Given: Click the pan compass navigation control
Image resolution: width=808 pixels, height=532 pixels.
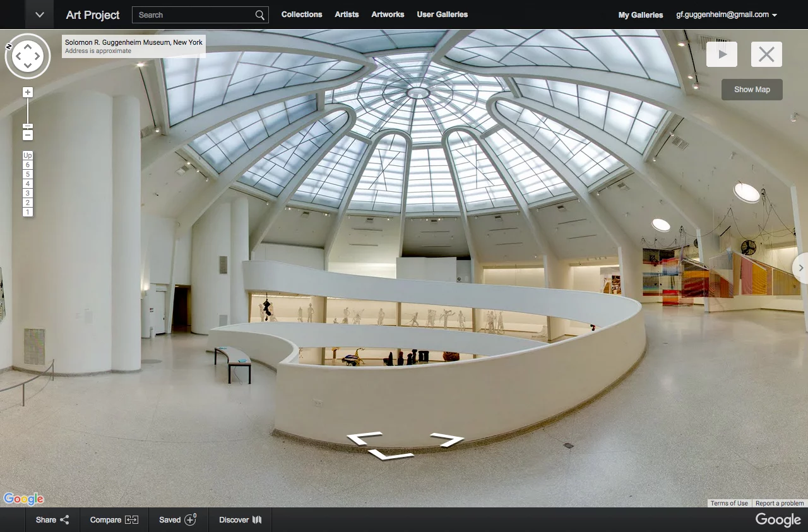Looking at the screenshot, I should click(28, 56).
